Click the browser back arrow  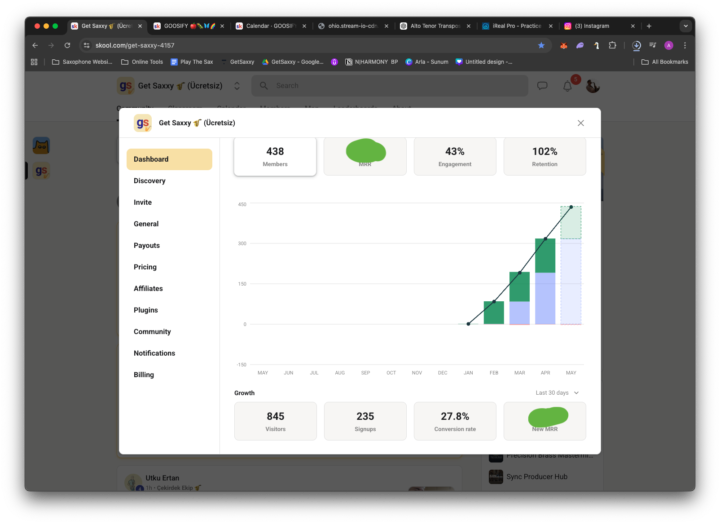coord(35,45)
